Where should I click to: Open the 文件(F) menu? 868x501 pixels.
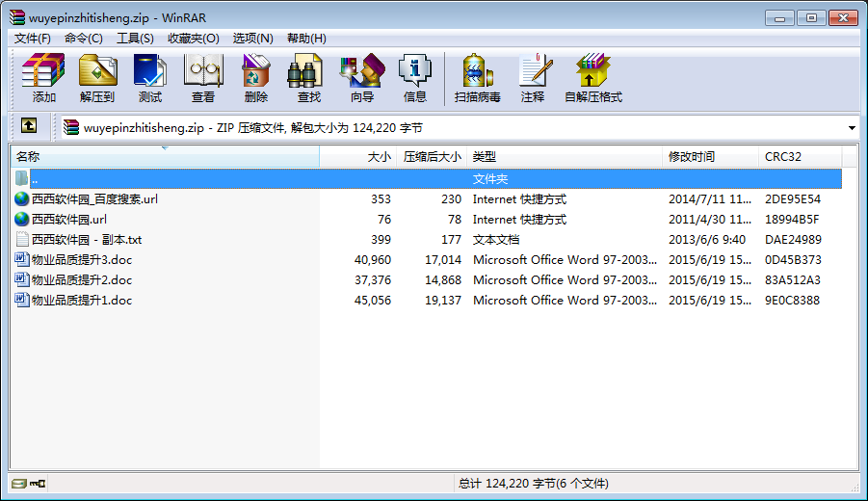click(x=32, y=39)
